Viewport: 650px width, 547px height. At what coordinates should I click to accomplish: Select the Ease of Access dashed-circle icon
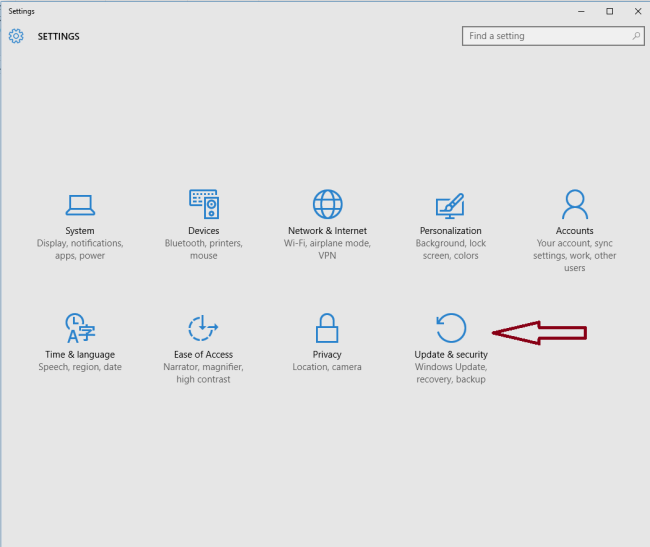pos(203,328)
